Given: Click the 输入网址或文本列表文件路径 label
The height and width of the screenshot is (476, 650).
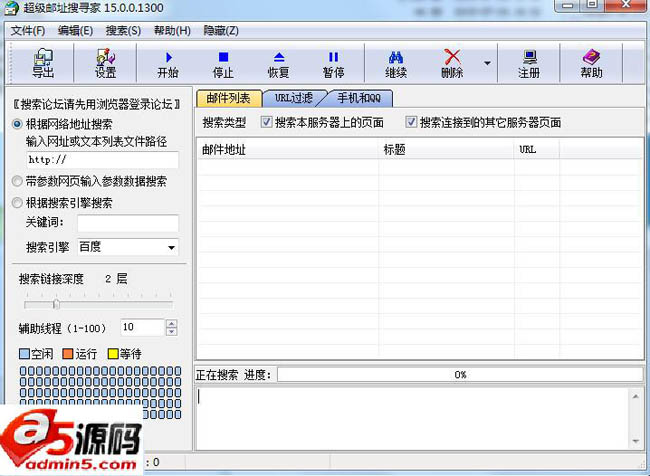Looking at the screenshot, I should click(97, 142).
